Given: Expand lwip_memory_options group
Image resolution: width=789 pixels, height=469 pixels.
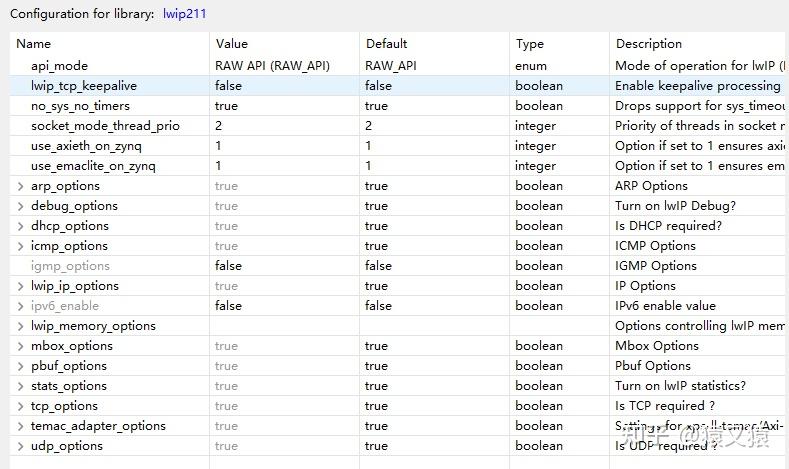Looking at the screenshot, I should tap(21, 326).
